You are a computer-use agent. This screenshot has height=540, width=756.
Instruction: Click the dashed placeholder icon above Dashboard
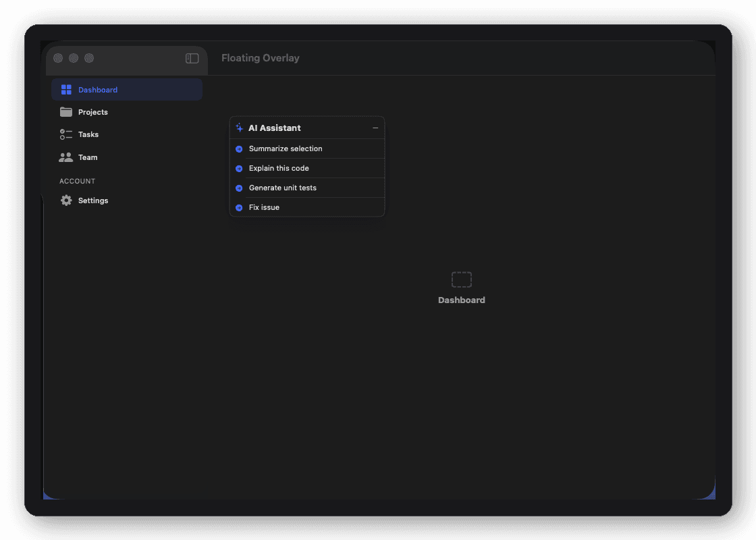[462, 279]
